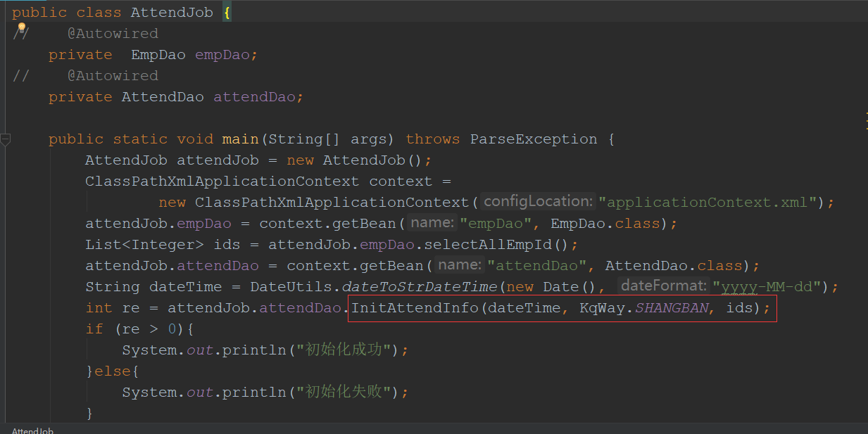Screen dimensions: 868x434
Task: Click the context variable name in its declaration
Action: pyautogui.click(x=401, y=181)
